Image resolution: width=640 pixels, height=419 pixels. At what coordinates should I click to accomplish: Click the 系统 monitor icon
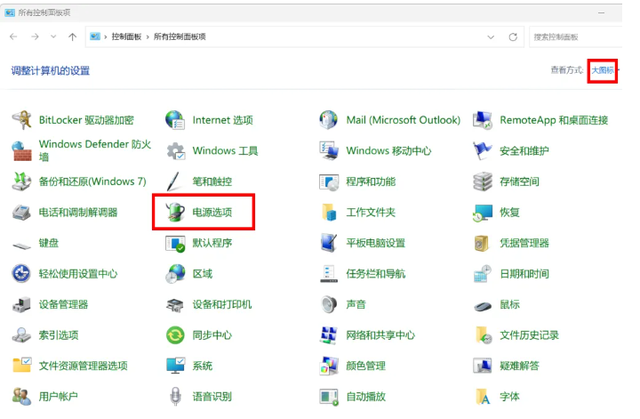tap(175, 366)
